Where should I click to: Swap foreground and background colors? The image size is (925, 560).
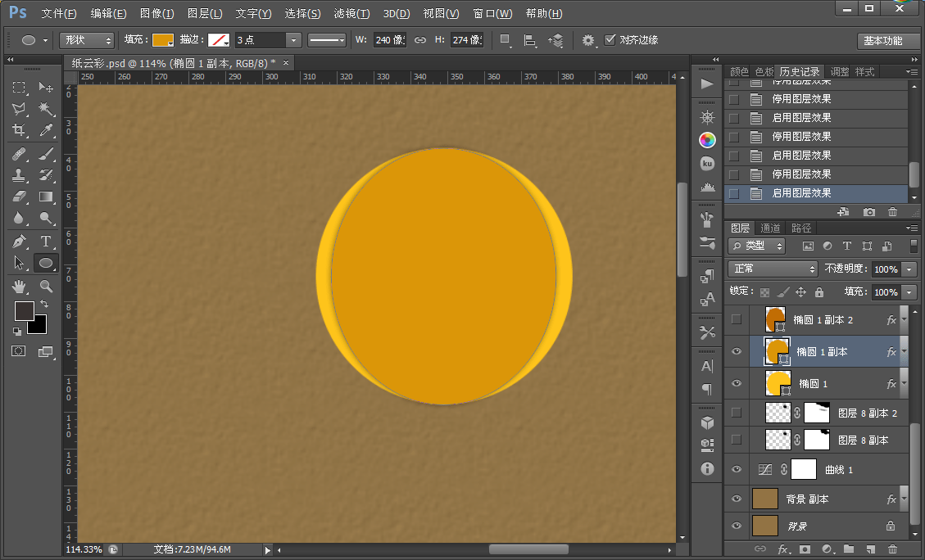(x=44, y=304)
